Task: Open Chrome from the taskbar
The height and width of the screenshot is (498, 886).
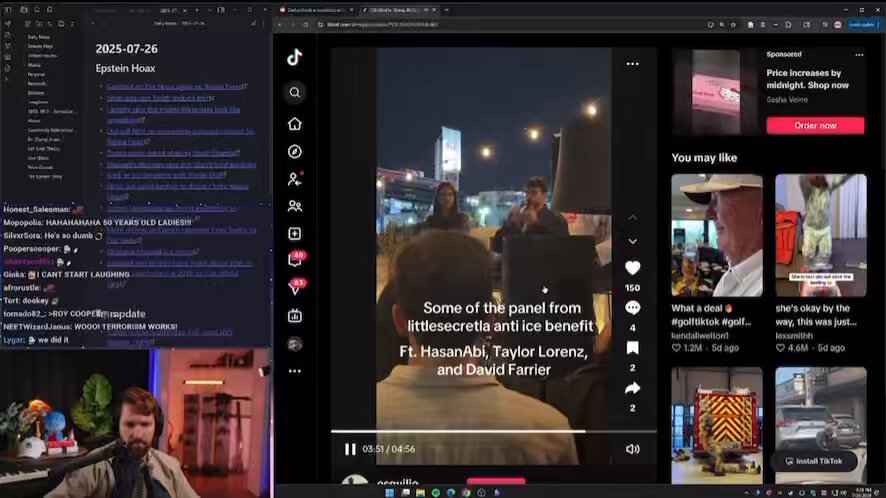Action: (466, 493)
